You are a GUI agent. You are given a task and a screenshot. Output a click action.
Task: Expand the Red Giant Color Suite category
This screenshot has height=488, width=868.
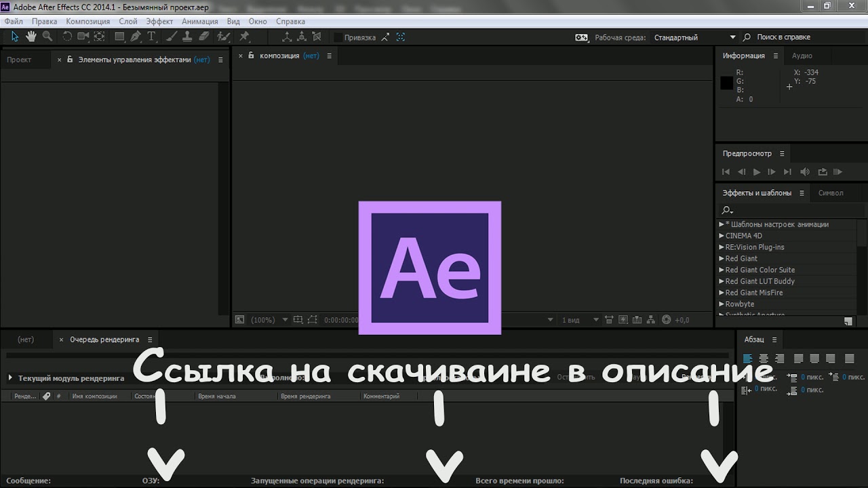[722, 270]
